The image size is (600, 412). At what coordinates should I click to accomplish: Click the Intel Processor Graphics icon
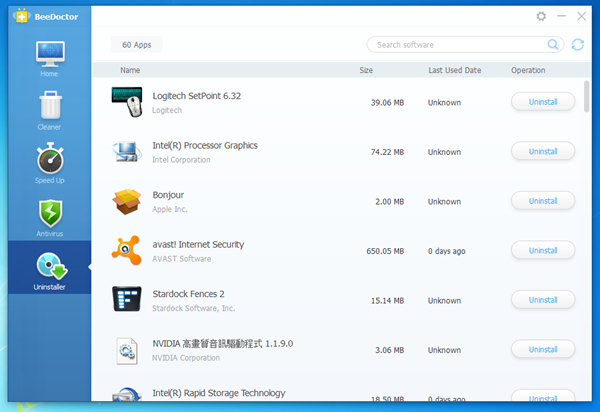127,151
